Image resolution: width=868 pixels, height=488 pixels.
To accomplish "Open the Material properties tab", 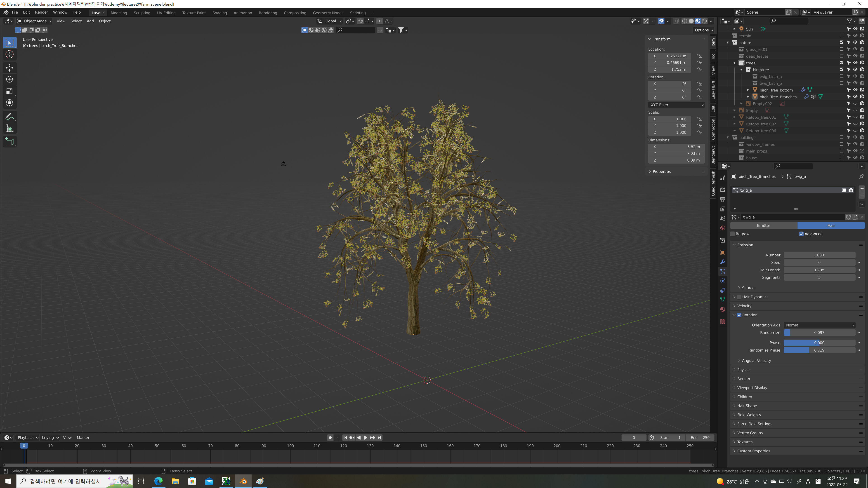I will (x=722, y=309).
